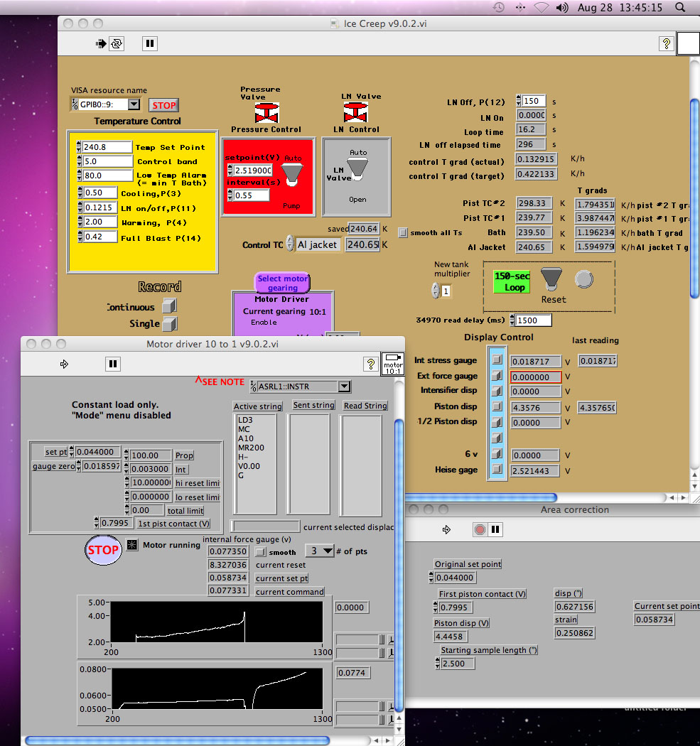Screen dimensions: 700x746
Task: Open the macOS volume menu icon
Action: coord(562,8)
